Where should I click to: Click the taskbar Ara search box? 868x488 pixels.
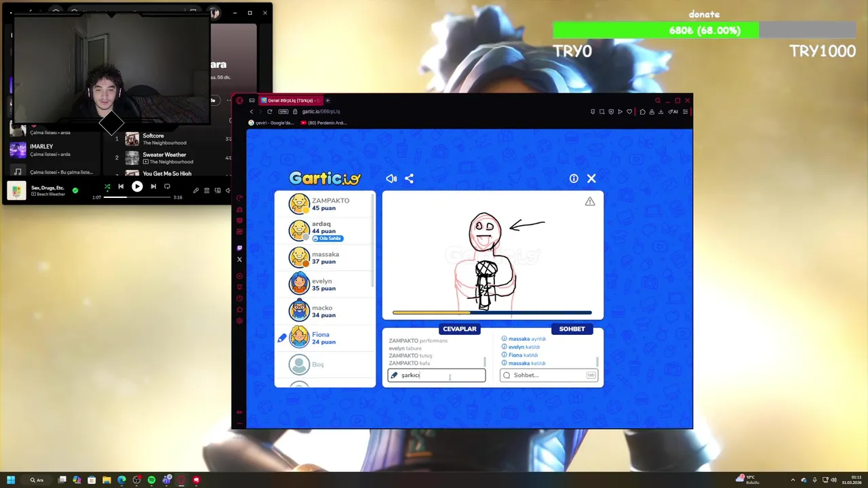tap(37, 480)
